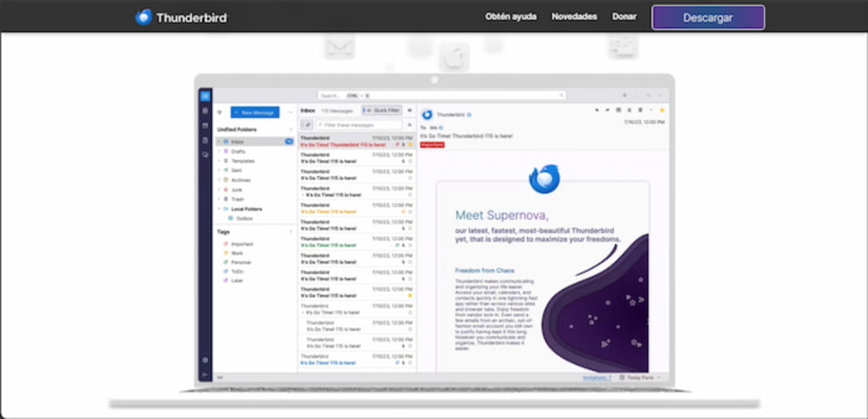
Task: Open the red Important-tagged message row
Action: coord(356,142)
